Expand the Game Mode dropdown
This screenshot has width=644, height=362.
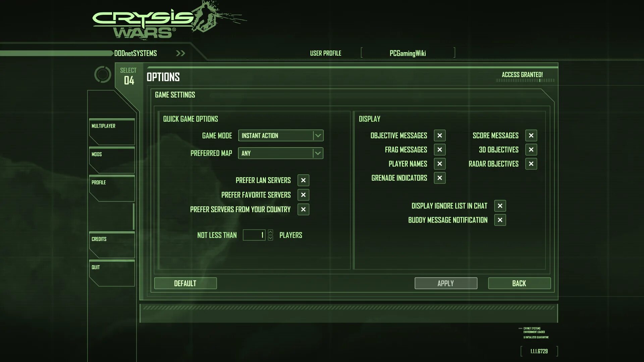coord(318,135)
